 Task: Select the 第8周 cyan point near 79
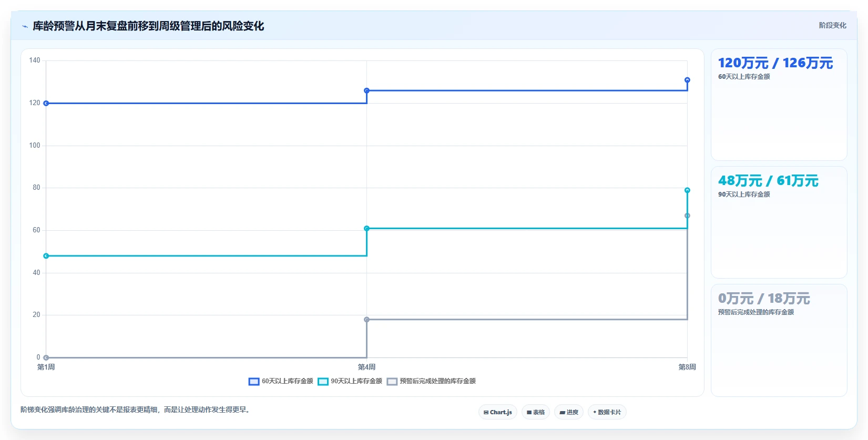pyautogui.click(x=687, y=190)
